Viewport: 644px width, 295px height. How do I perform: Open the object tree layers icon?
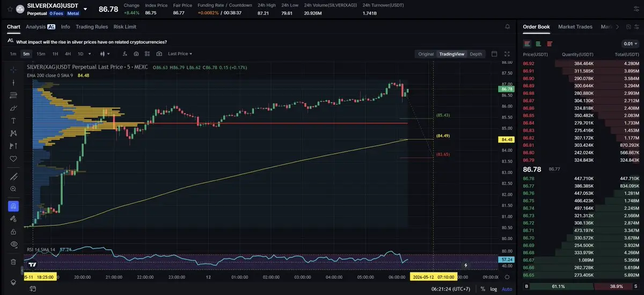[13, 282]
